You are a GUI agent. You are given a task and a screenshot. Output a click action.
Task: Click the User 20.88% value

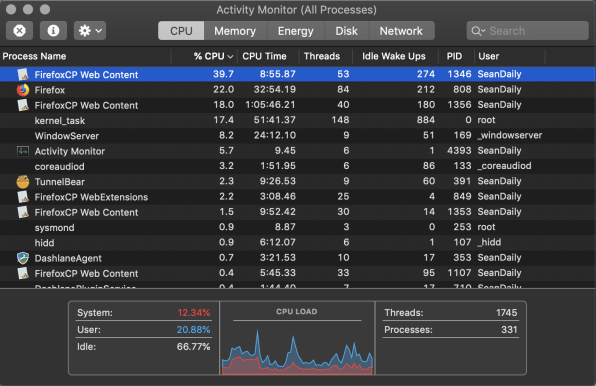[x=193, y=329]
